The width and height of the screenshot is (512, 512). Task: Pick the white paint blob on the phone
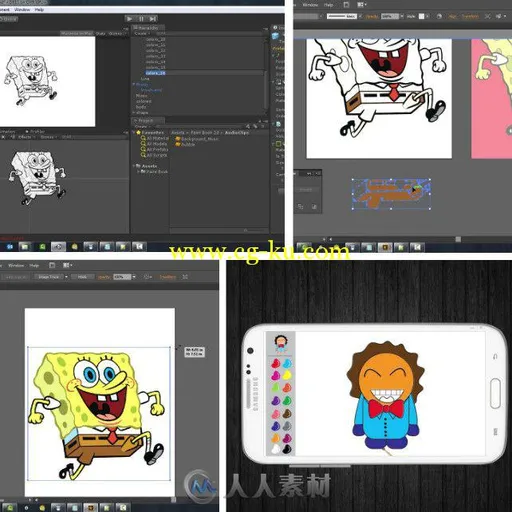[x=276, y=450]
